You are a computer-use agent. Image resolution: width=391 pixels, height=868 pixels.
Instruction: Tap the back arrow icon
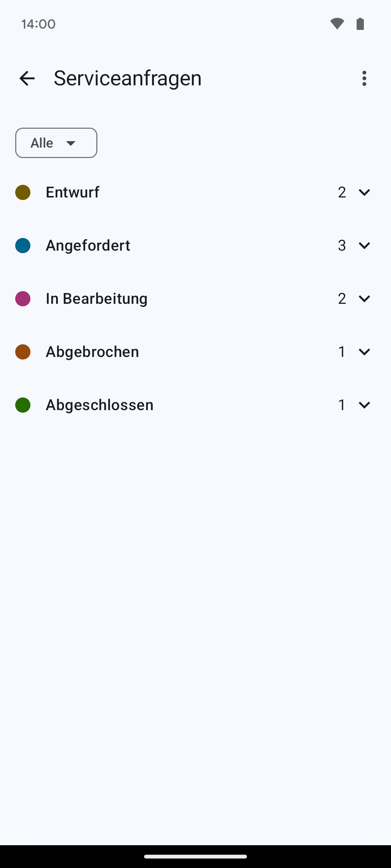(x=27, y=78)
